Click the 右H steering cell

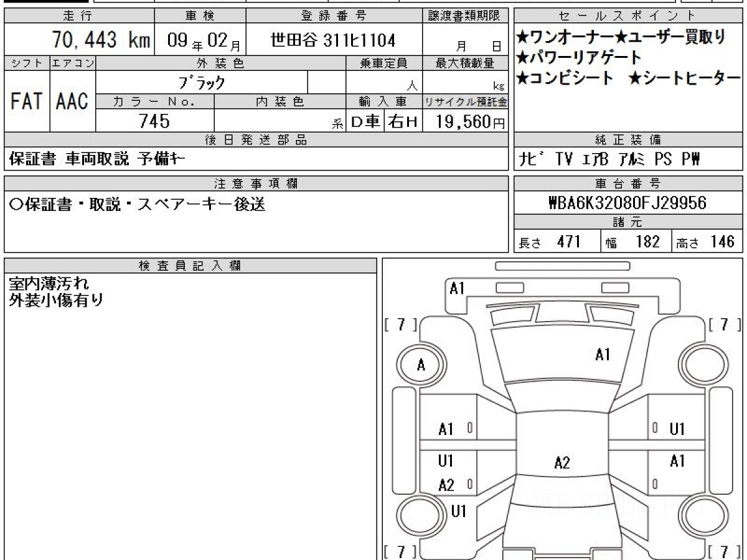coord(403,122)
